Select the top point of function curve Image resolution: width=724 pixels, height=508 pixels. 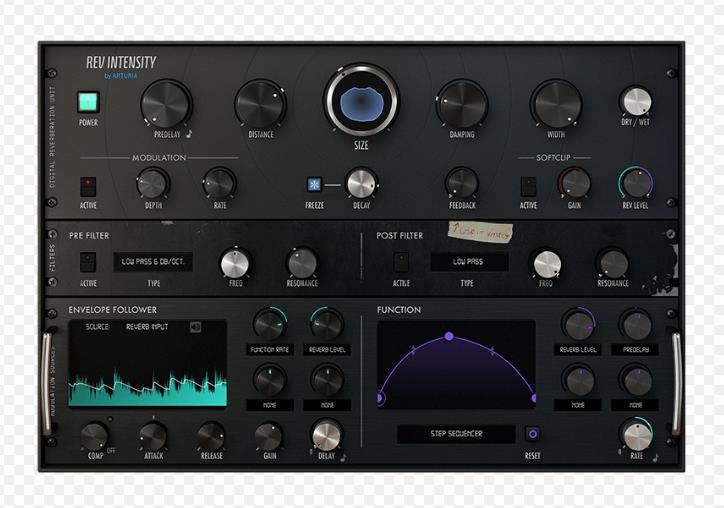[449, 337]
